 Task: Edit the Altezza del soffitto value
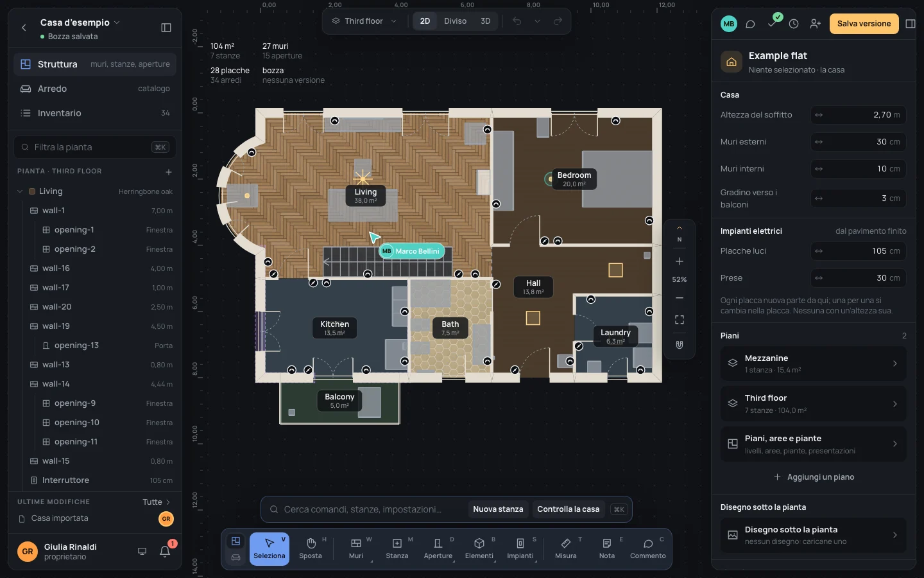859,115
